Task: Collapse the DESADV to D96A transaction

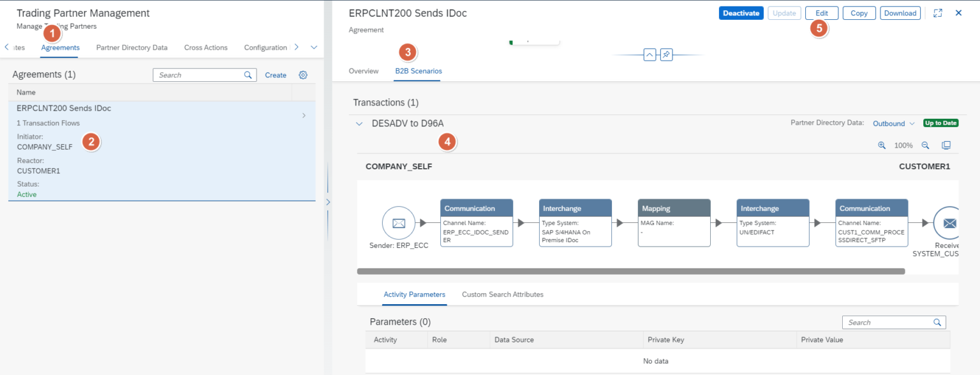Action: pyautogui.click(x=359, y=123)
